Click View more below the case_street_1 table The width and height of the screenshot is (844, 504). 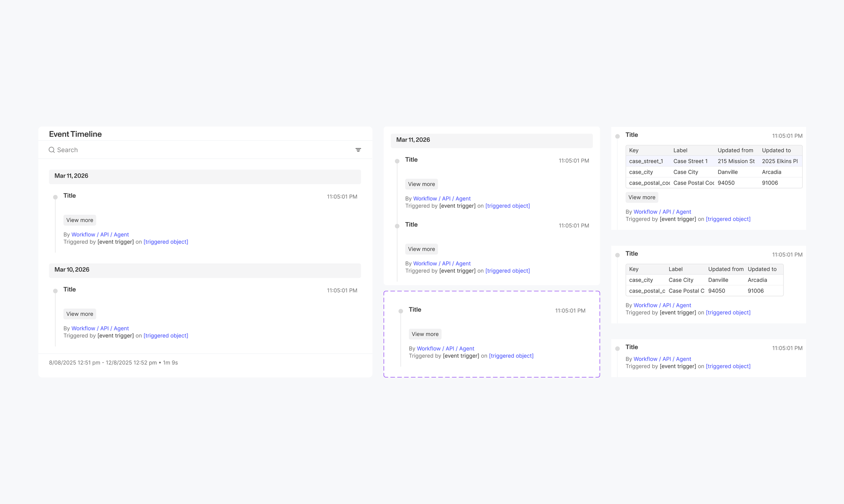pos(642,197)
